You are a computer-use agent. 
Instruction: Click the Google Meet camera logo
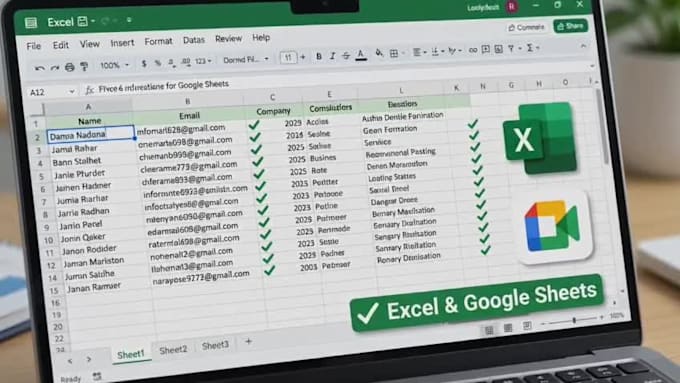pos(552,226)
